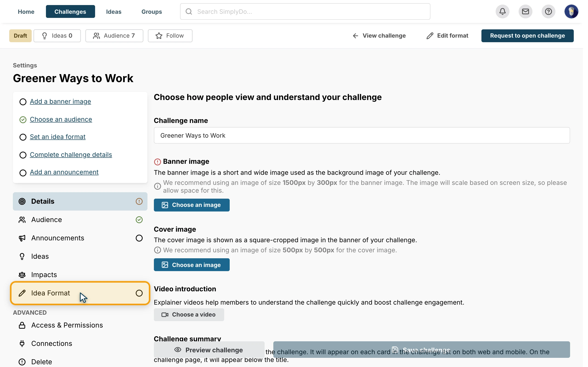Viewport: 588px width, 367px height.
Task: Go to the Groups navigation tab
Action: (x=152, y=12)
